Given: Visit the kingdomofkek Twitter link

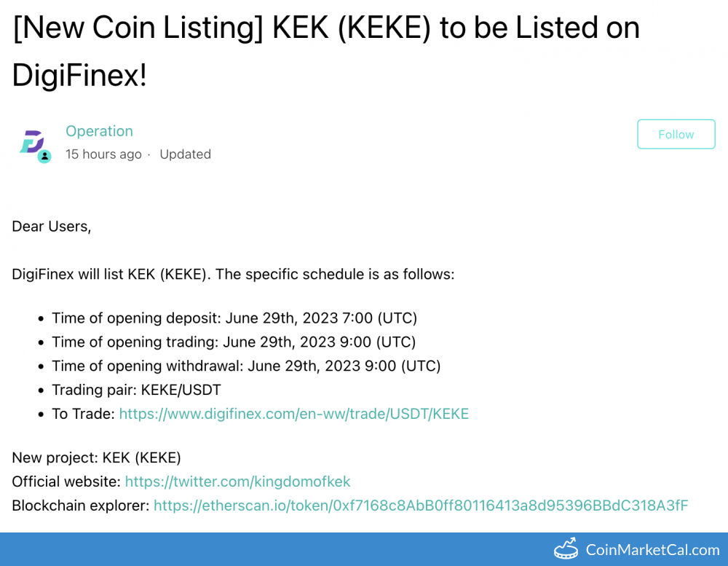Looking at the screenshot, I should (237, 482).
